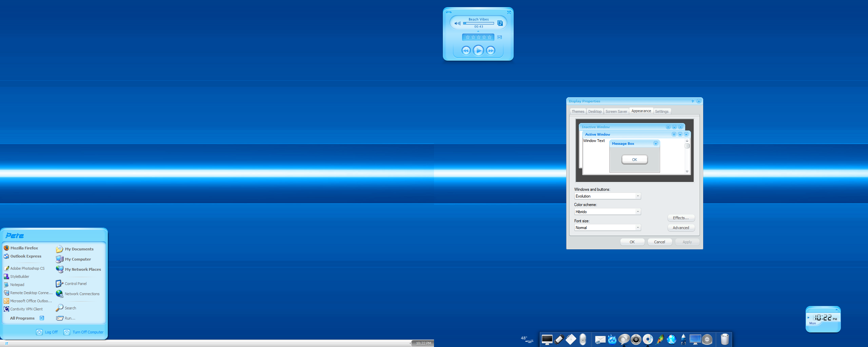868x347 pixels.
Task: Open the PSP handheld icon in dock
Action: (x=559, y=339)
